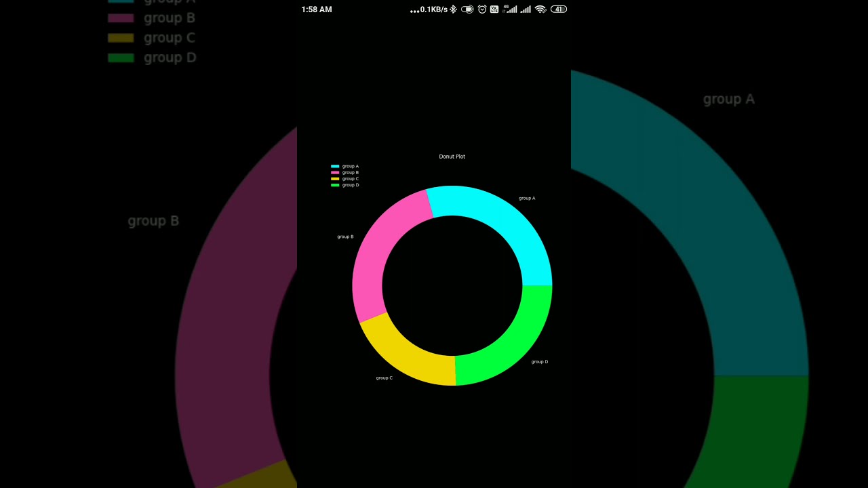Screen dimensions: 868x488
Task: Click the large blurred group A background label
Action: click(x=729, y=100)
